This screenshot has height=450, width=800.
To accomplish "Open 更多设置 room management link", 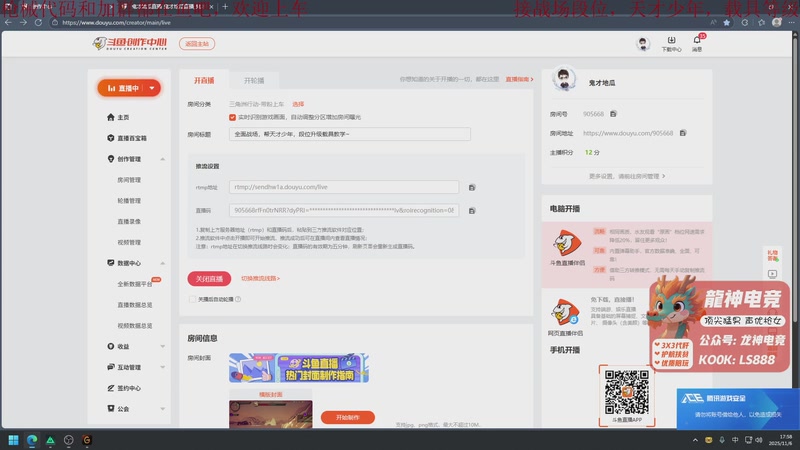I will [627, 176].
